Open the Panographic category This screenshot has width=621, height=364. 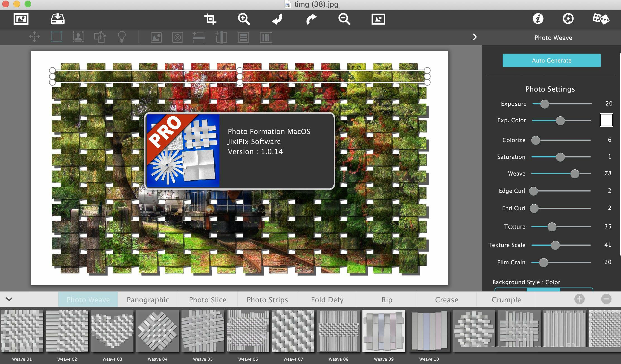click(x=148, y=300)
